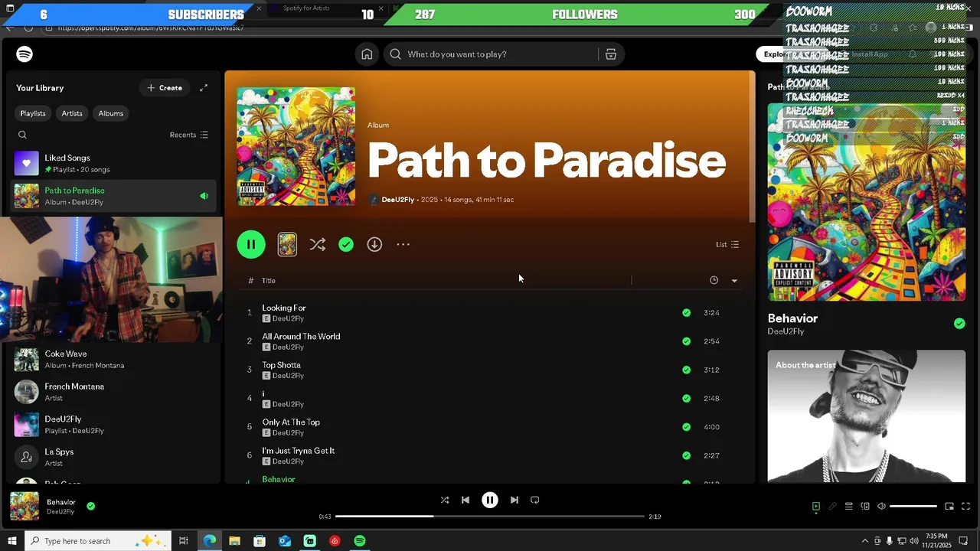Open the Outlook icon on the taskbar

pos(285,541)
